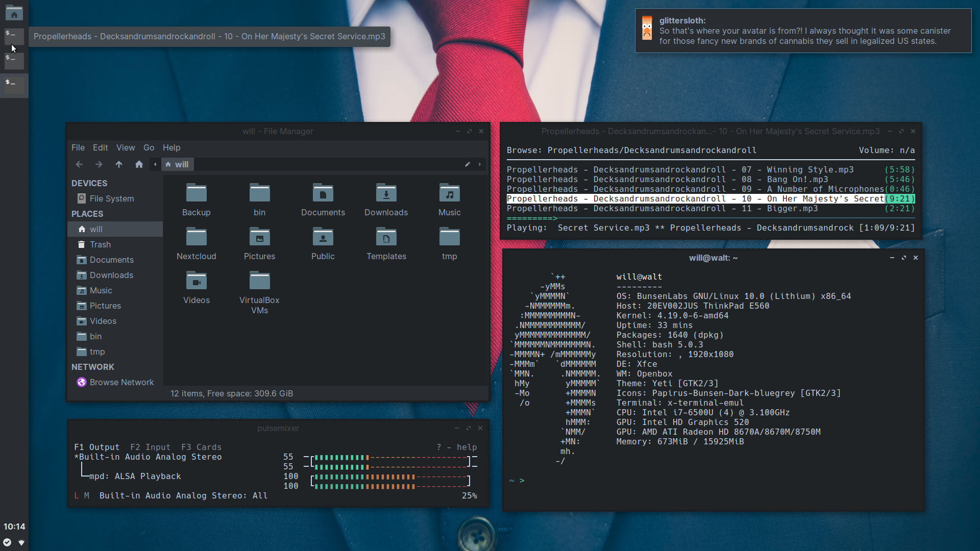Select track 11 Bigger.mp3 in the player

[x=661, y=209]
